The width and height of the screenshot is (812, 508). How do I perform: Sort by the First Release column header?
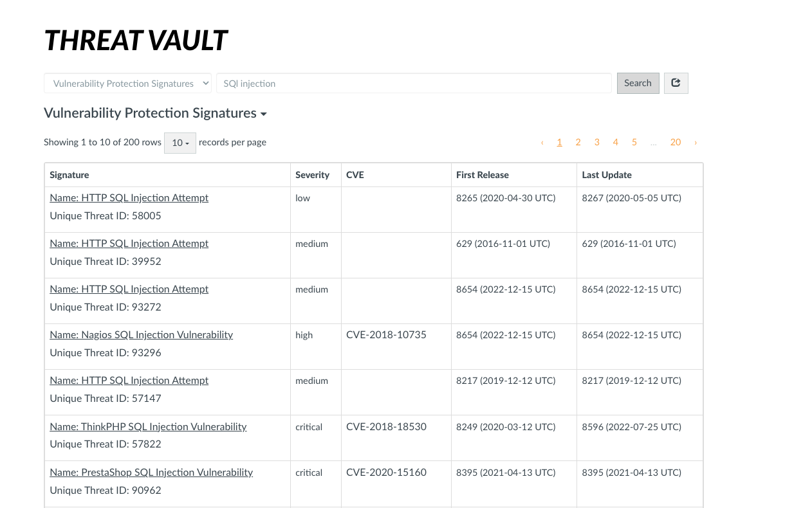coord(482,175)
